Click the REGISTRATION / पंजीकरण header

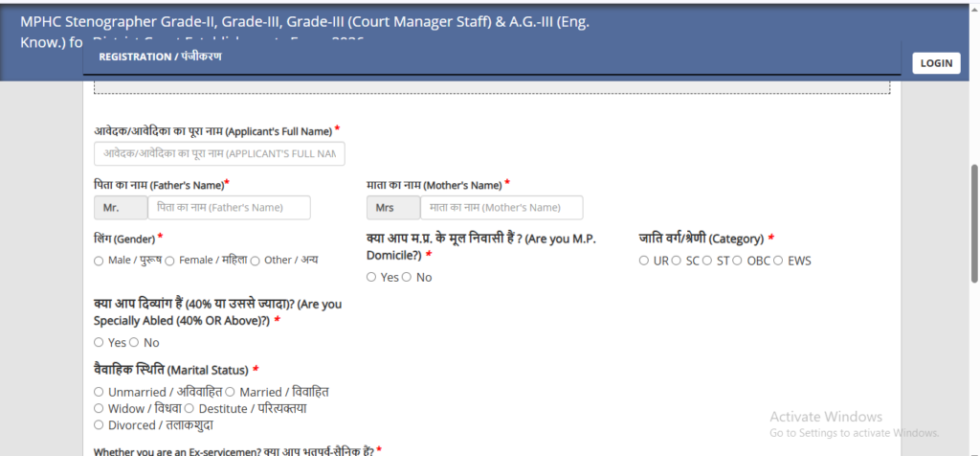click(x=160, y=57)
